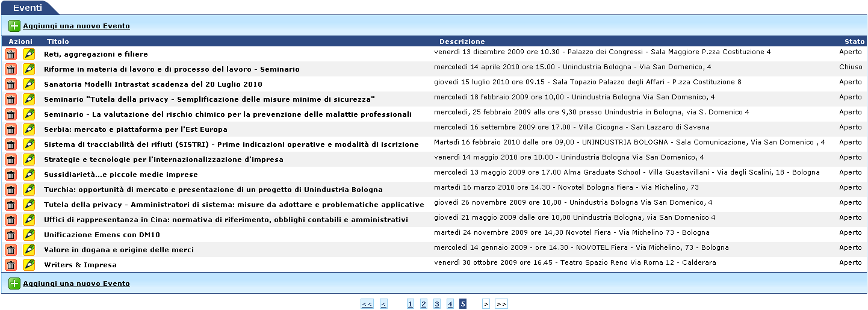Delete the 'Riforme in materia di lavoro' event
The width and height of the screenshot is (868, 310).
click(11, 69)
